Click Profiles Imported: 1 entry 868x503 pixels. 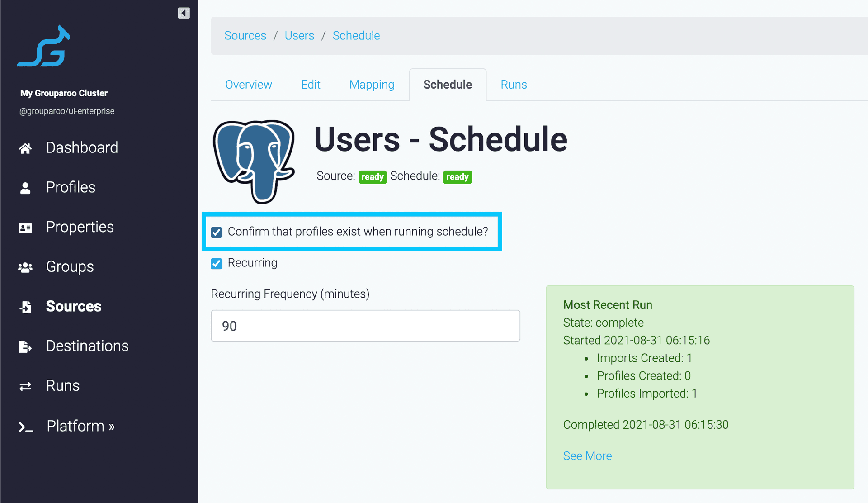click(x=647, y=393)
